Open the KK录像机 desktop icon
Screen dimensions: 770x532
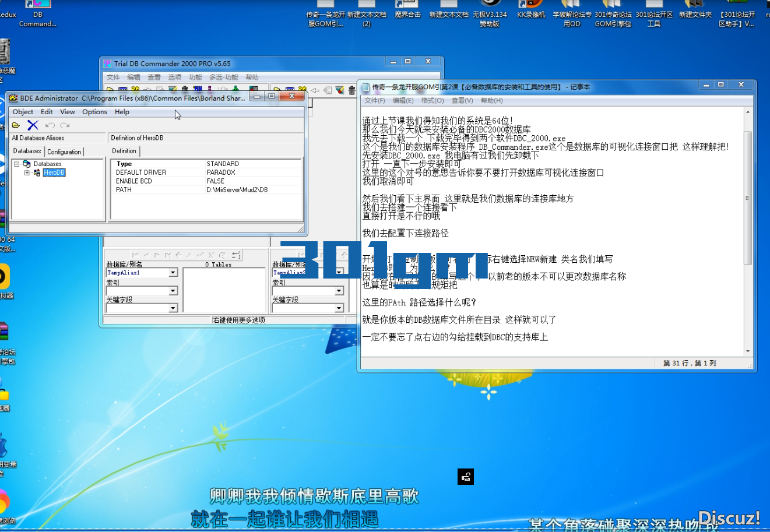coord(531,10)
